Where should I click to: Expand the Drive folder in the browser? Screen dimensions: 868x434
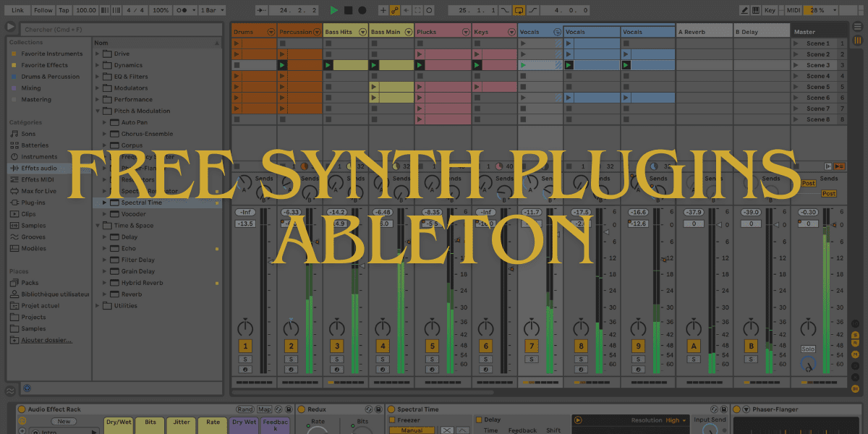click(98, 54)
